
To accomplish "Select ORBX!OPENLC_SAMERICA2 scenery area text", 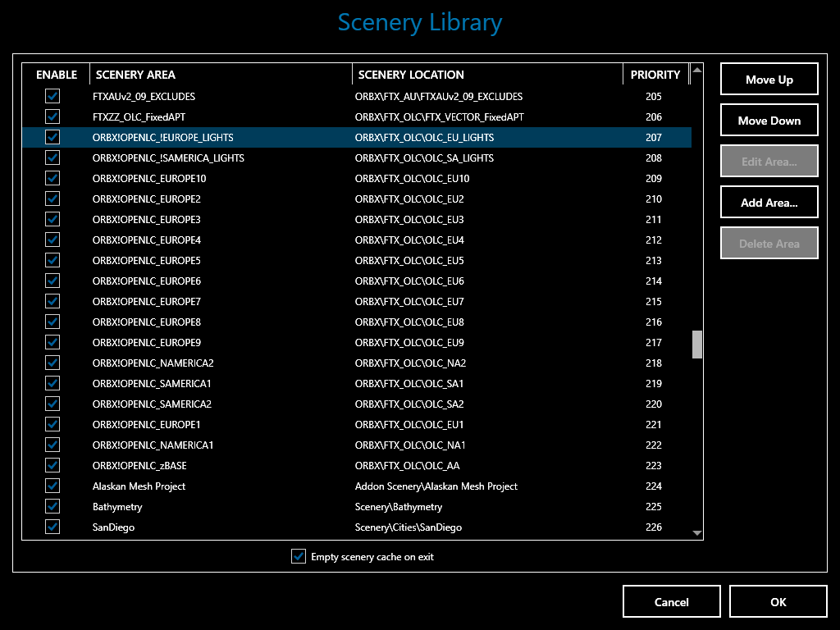I will click(152, 404).
